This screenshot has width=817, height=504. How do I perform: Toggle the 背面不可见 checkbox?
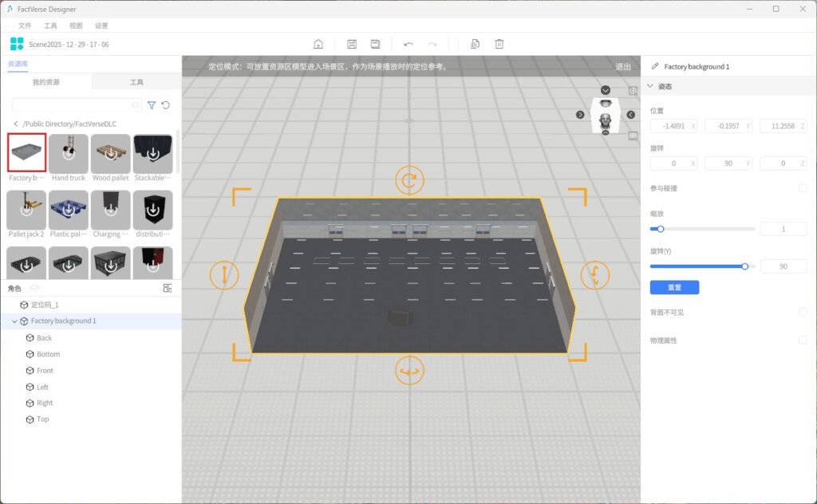803,312
